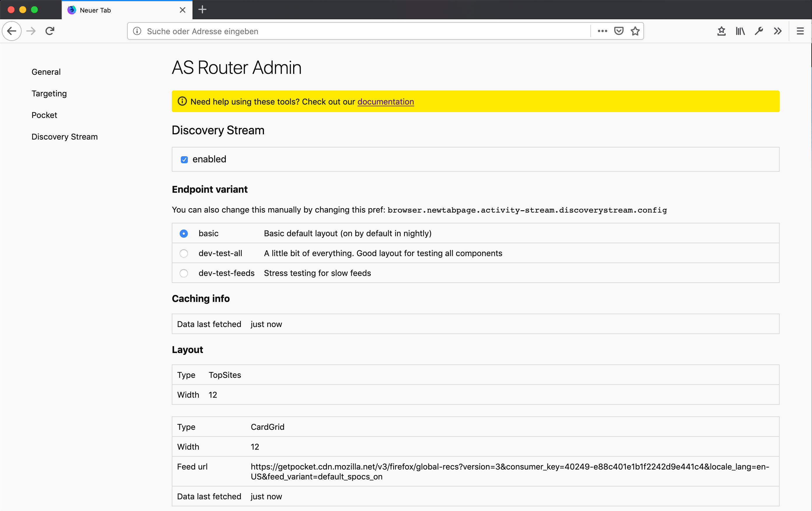
Task: Open the bookmarks menu toolbar icon
Action: click(x=721, y=31)
